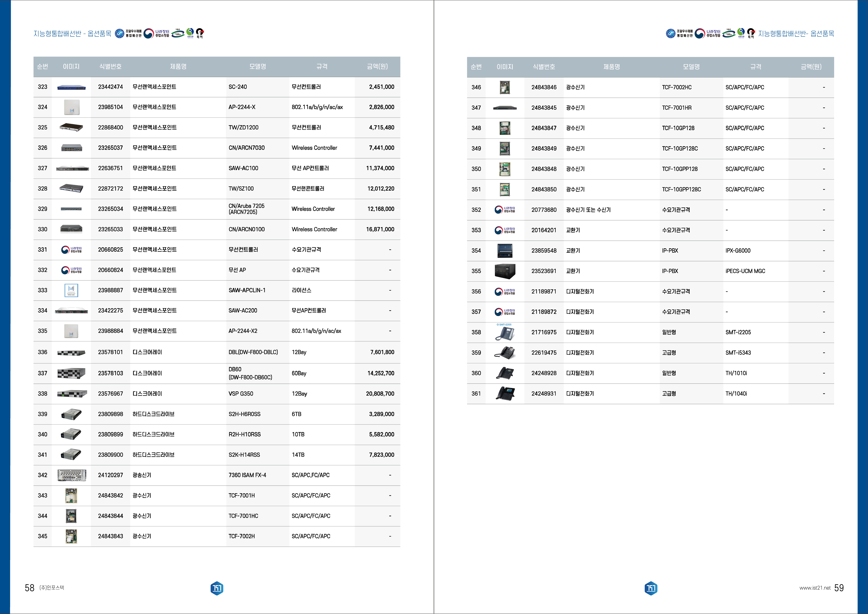Click the 금액(원) column header on left table

pos(377,66)
